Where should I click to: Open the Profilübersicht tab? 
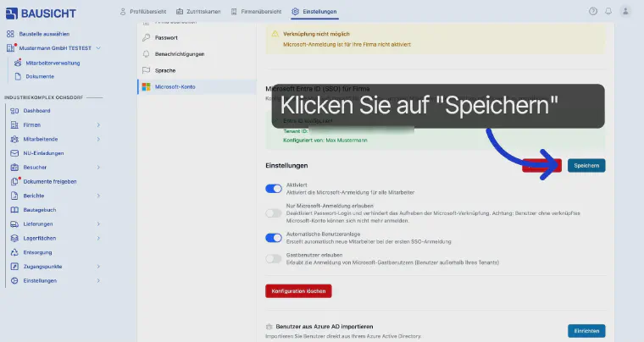143,12
